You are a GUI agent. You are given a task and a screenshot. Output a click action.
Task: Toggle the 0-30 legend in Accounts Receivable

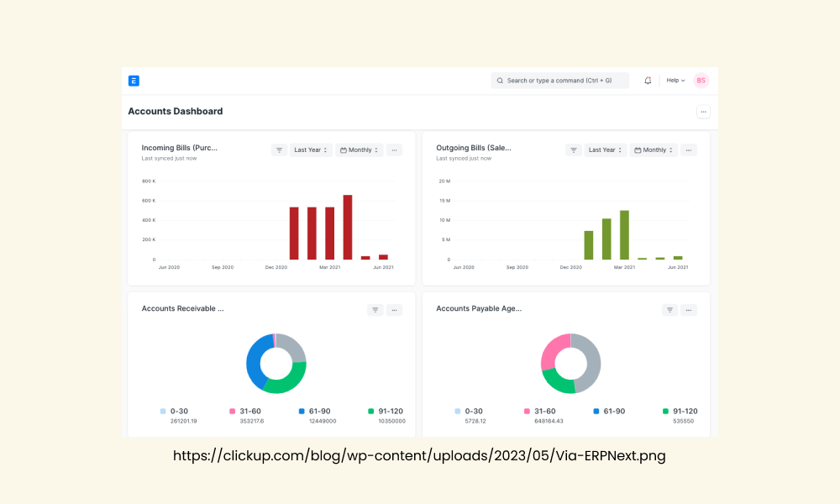click(x=174, y=412)
